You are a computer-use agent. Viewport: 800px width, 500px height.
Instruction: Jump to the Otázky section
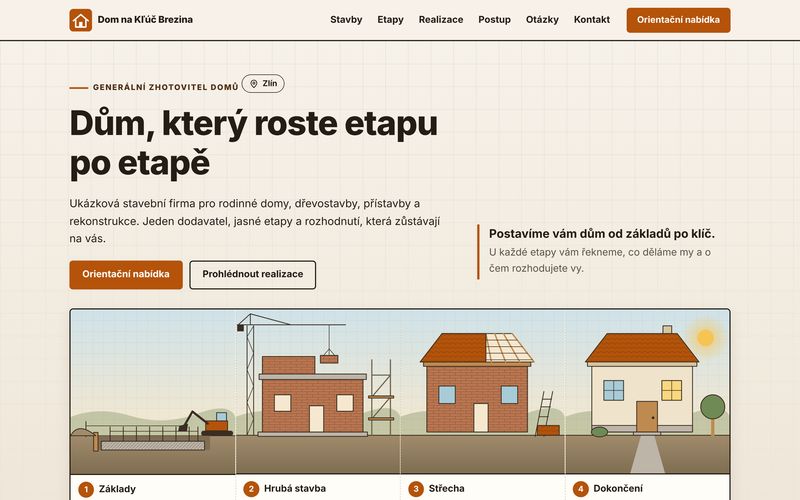[x=542, y=20]
